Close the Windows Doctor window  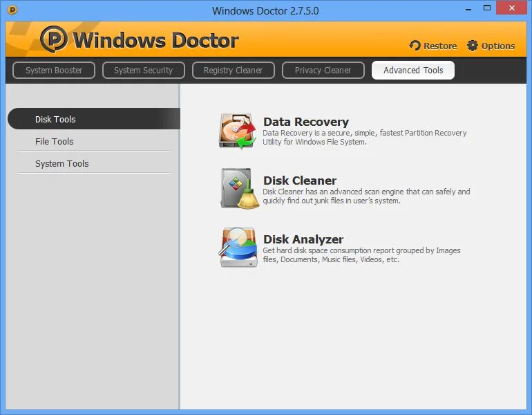tap(512, 8)
